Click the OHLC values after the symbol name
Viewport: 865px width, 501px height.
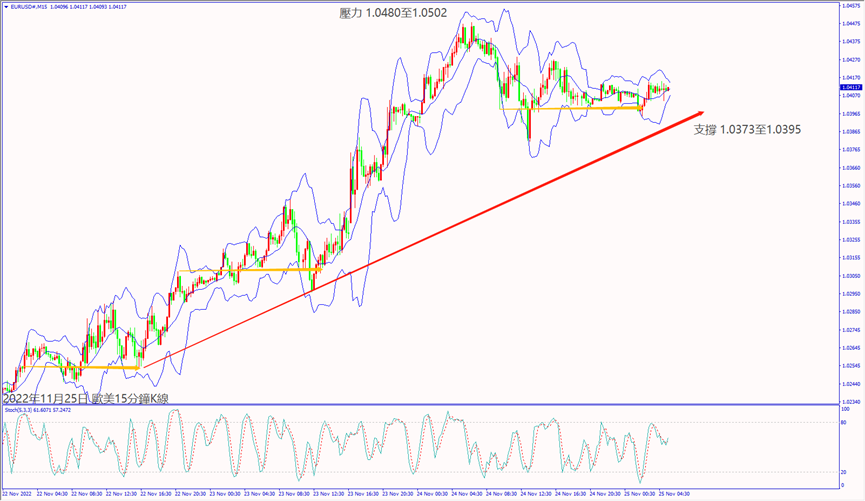click(87, 6)
